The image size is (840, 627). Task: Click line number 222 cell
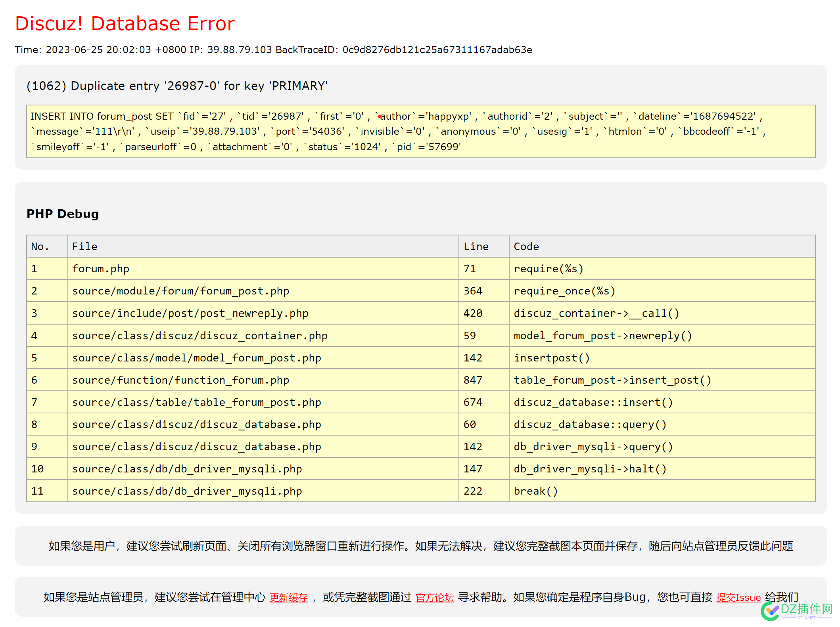pyautogui.click(x=484, y=491)
